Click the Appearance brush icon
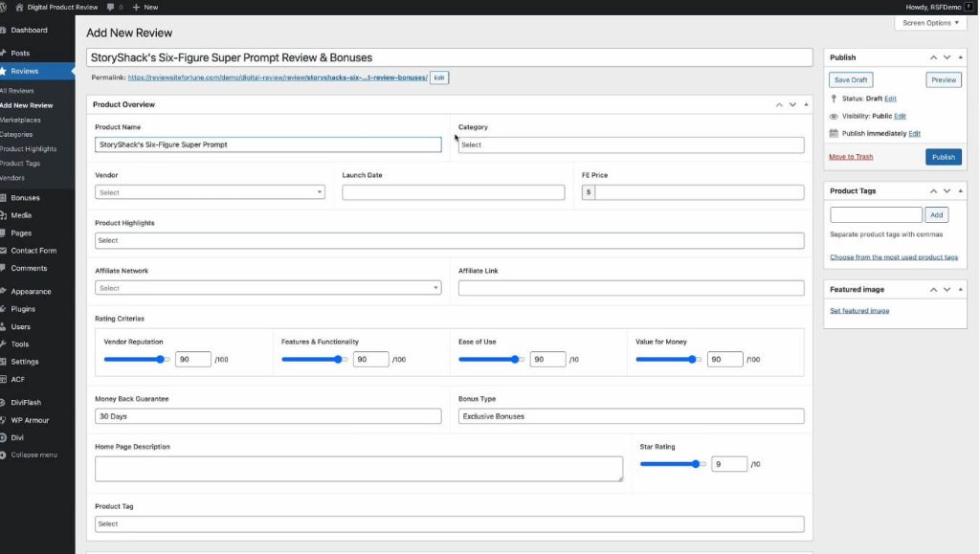This screenshot has height=554, width=980. [x=3, y=291]
